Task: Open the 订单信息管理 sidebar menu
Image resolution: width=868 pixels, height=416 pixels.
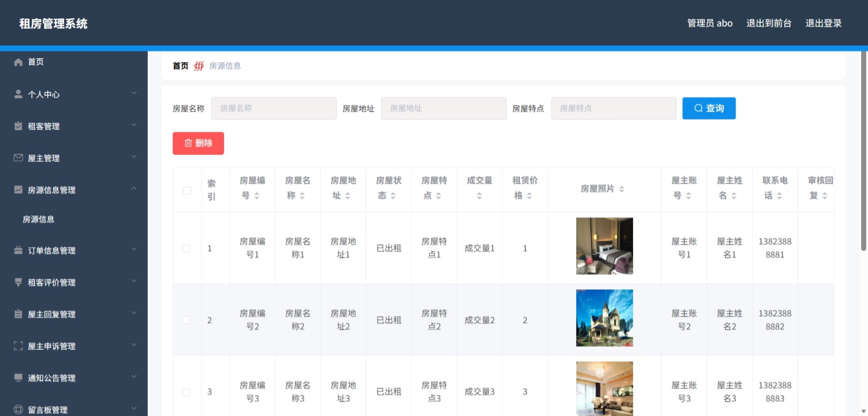Action: (x=74, y=250)
